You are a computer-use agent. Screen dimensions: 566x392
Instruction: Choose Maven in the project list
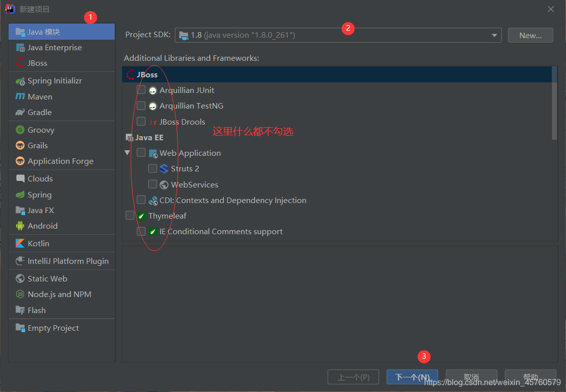coord(62,96)
